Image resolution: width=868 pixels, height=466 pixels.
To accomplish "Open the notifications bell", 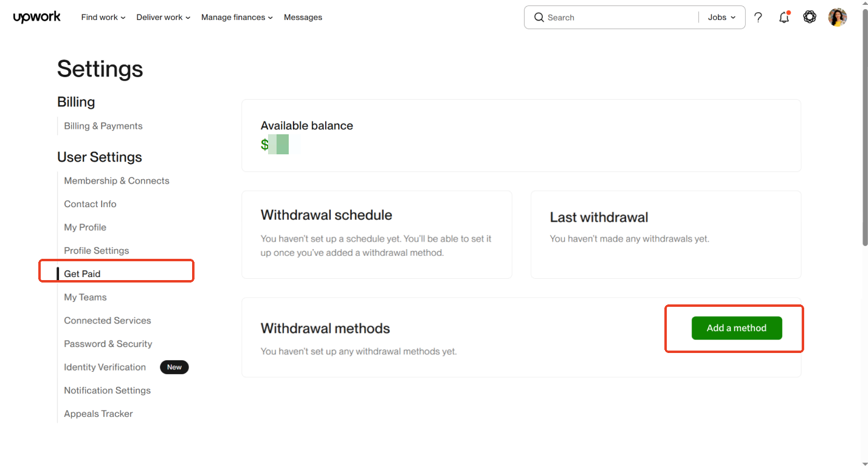I will (784, 18).
